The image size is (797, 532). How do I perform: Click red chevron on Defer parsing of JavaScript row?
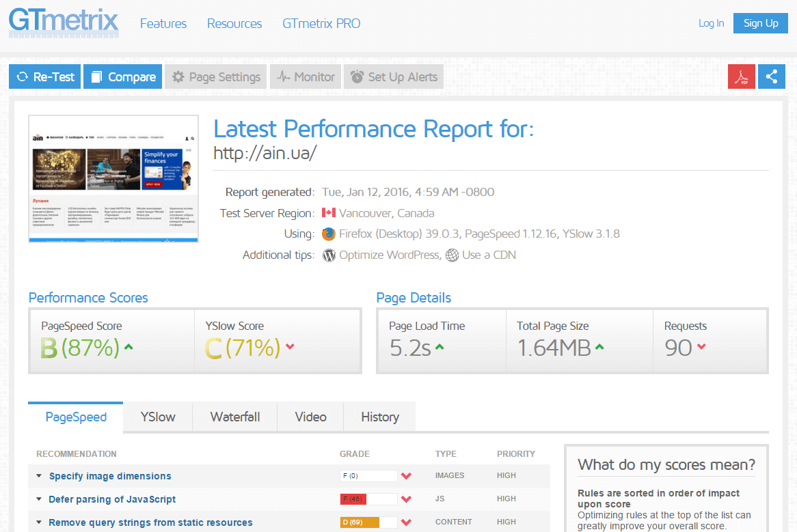pyautogui.click(x=406, y=499)
